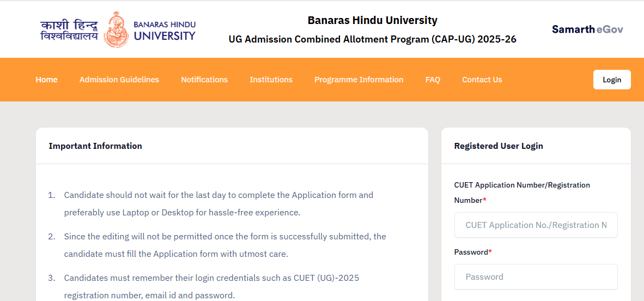
Task: Open the Institutions menu
Action: point(271,80)
